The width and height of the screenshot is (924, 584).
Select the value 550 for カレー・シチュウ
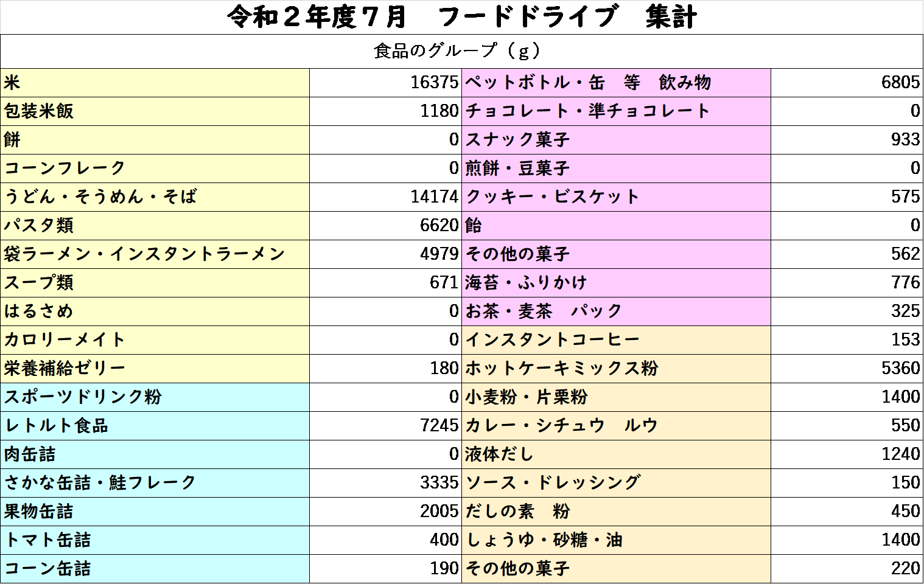click(847, 426)
